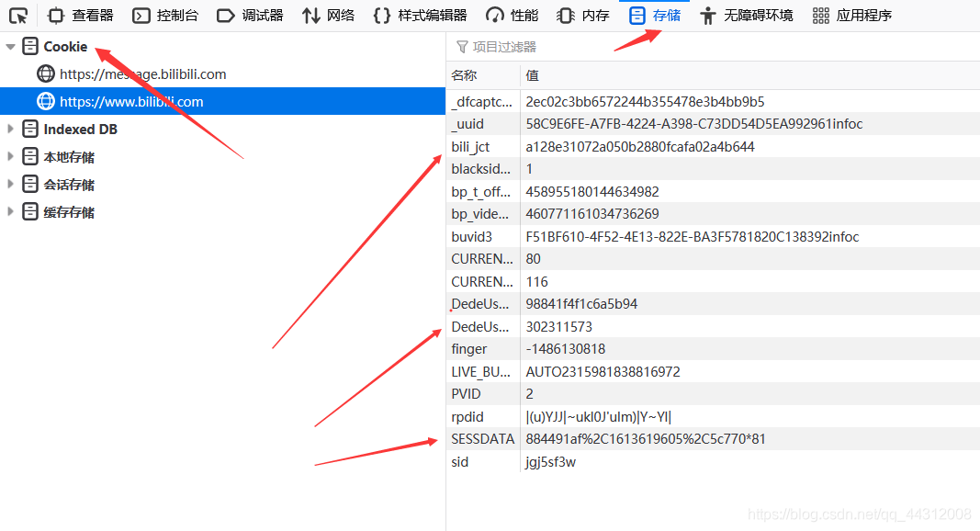Select DedeUs... cookie valued 98841f4f1c6a5b94
980x531 pixels.
(x=713, y=304)
